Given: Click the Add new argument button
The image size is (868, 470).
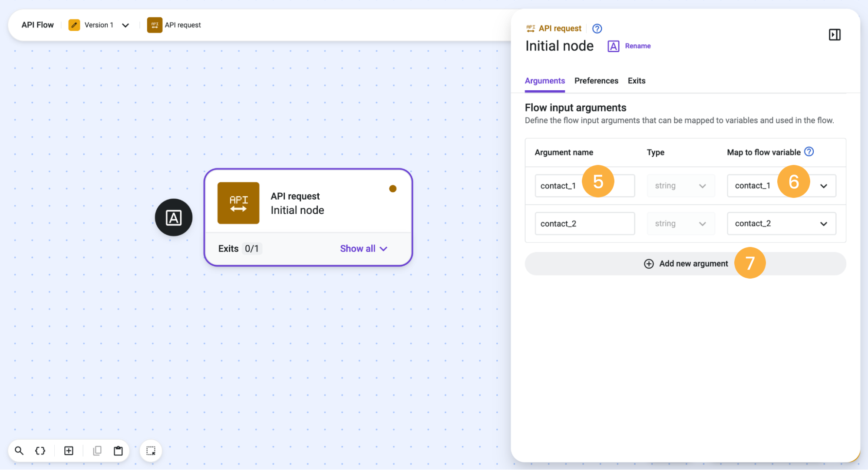Looking at the screenshot, I should click(x=685, y=264).
